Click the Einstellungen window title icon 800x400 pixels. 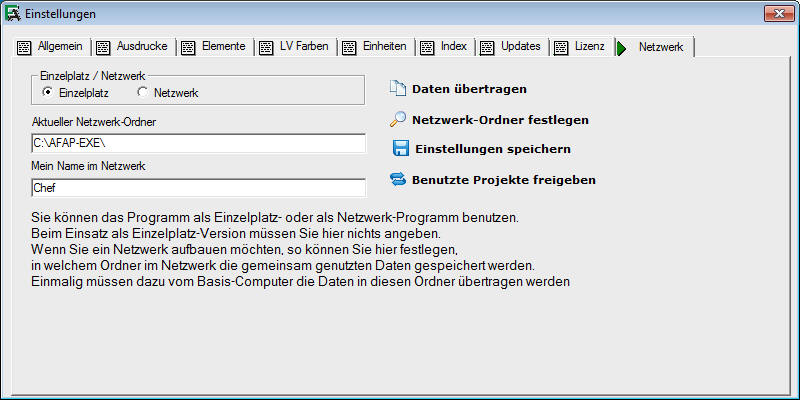click(14, 13)
